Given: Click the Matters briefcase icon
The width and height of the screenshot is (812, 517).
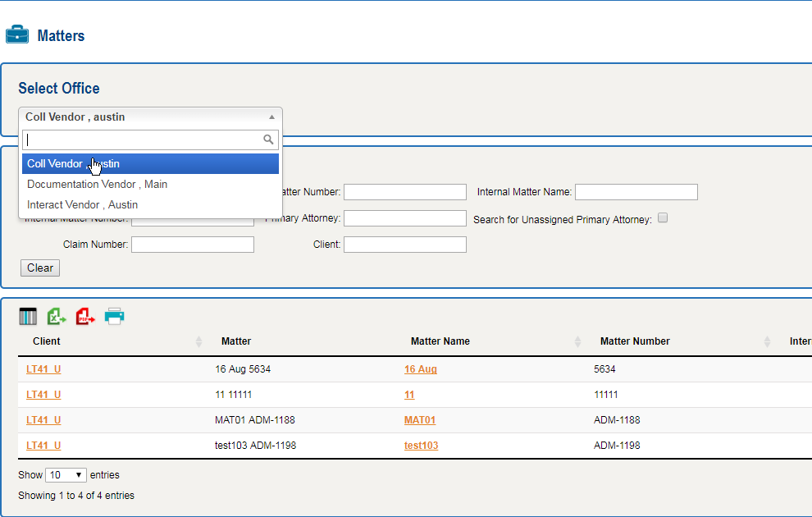Looking at the screenshot, I should (16, 35).
